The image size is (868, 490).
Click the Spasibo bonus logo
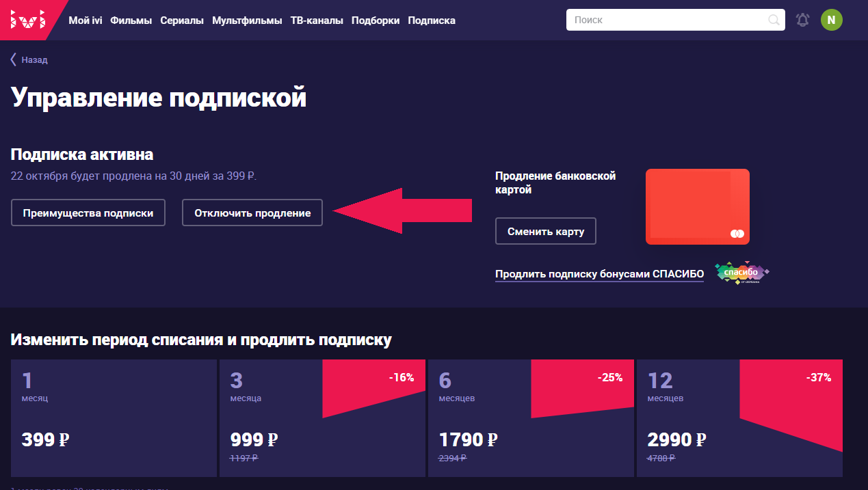(x=741, y=273)
